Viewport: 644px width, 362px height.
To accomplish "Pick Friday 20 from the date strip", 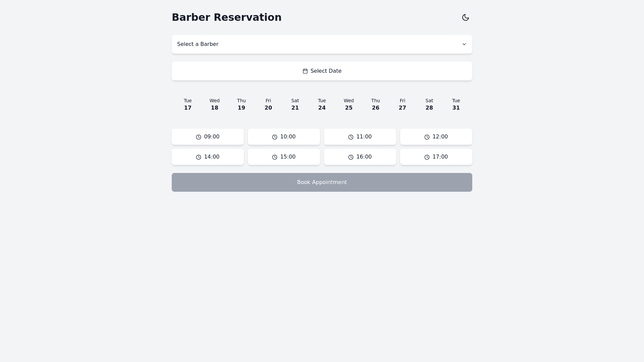I will tap(268, 105).
